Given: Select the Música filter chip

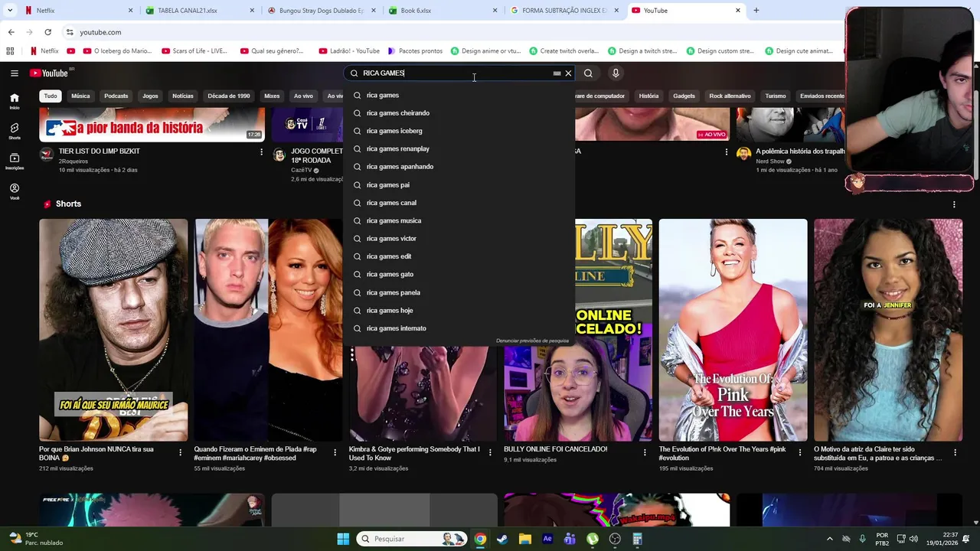Looking at the screenshot, I should [x=80, y=96].
